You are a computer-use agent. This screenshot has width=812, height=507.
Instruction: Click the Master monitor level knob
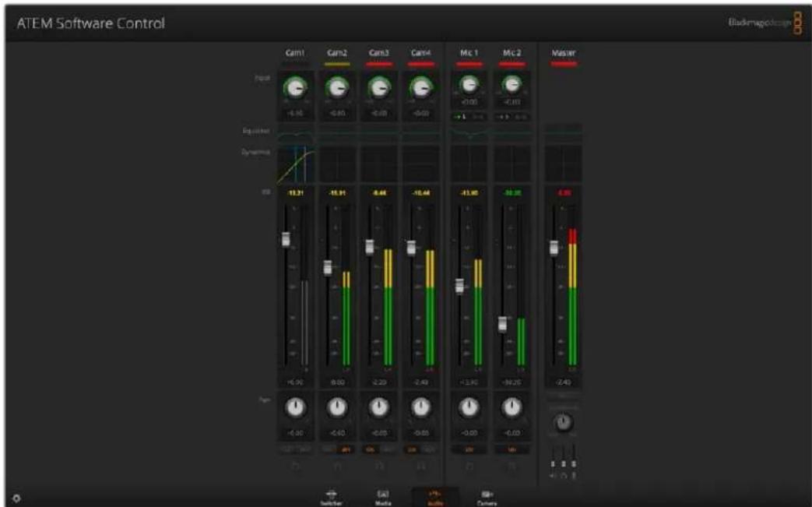pyautogui.click(x=564, y=423)
